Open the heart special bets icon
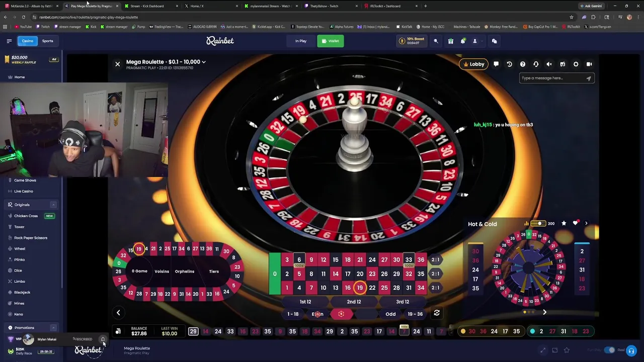The height and width of the screenshot is (362, 644). (x=576, y=223)
